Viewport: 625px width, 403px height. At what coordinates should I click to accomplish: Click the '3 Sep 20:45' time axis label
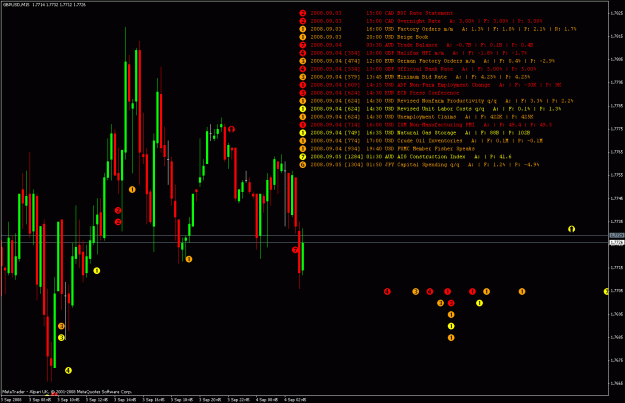click(210, 399)
